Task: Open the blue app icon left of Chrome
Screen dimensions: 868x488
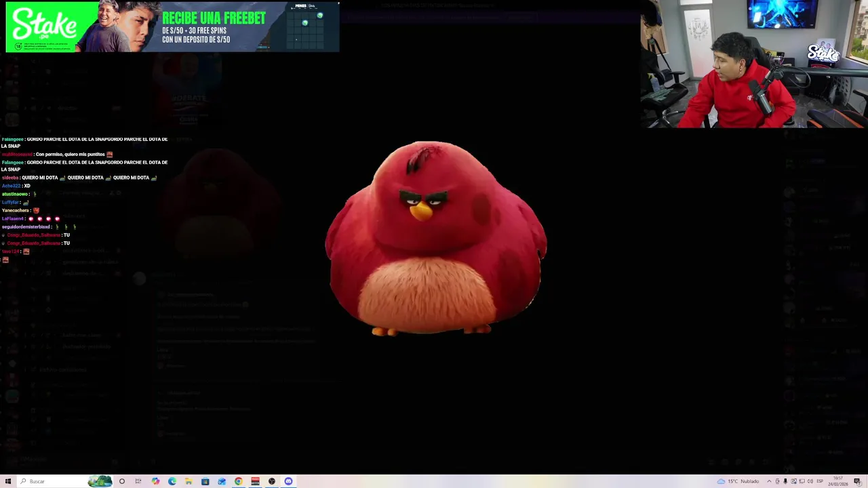Action: point(222,481)
